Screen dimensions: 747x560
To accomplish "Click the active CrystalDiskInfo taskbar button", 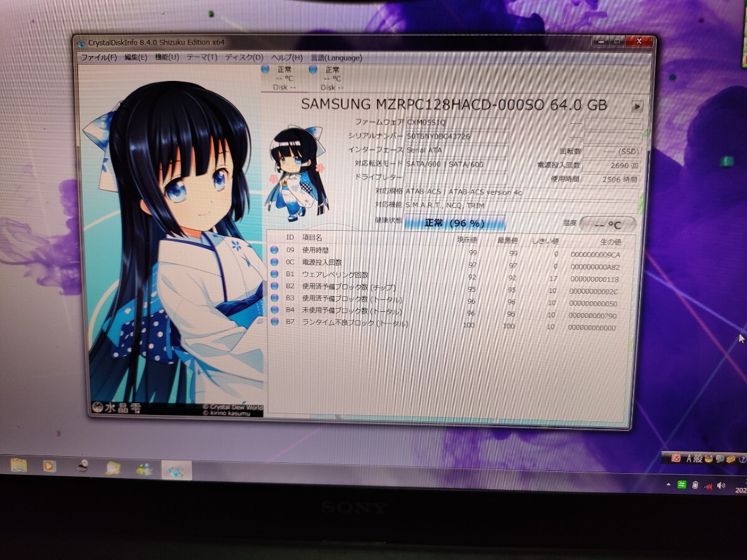I will tap(176, 470).
